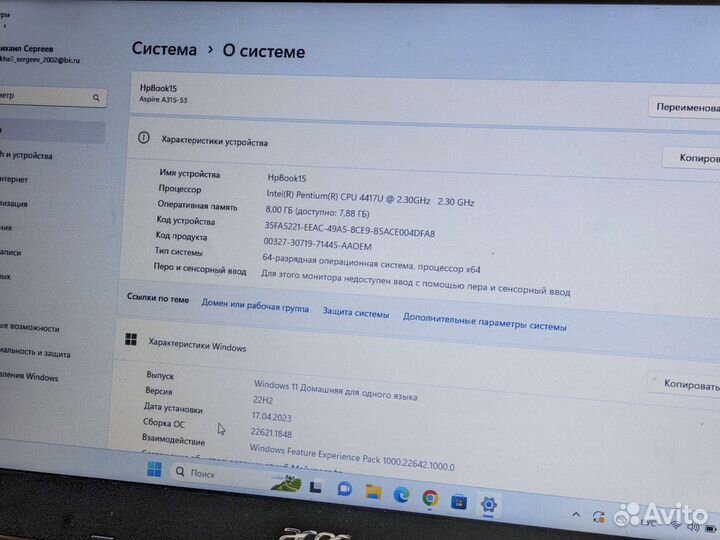Click the Имя устройства label
This screenshot has height=540, width=720.
point(190,174)
